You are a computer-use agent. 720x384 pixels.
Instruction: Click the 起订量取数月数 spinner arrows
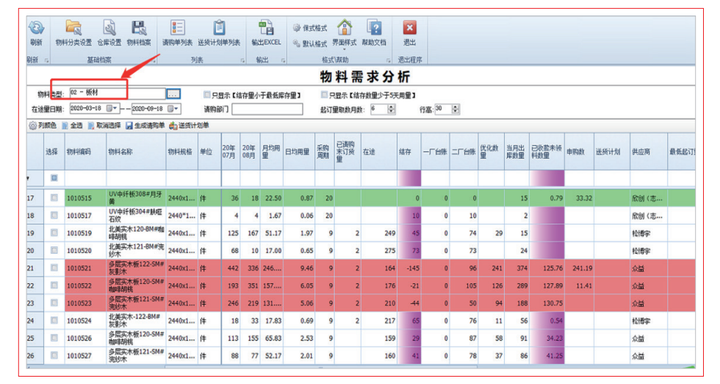coord(391,109)
